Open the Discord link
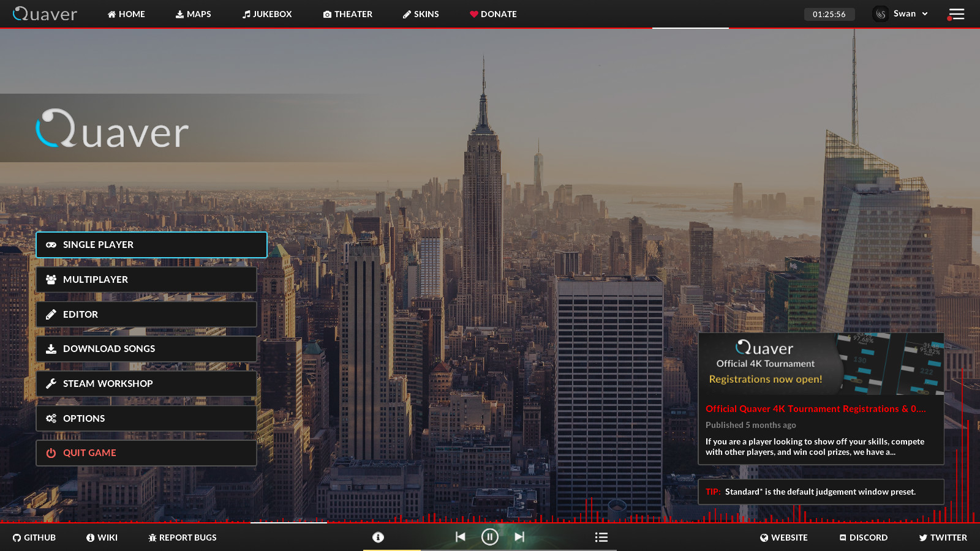Screen dimensions: 980x551 pos(863,538)
